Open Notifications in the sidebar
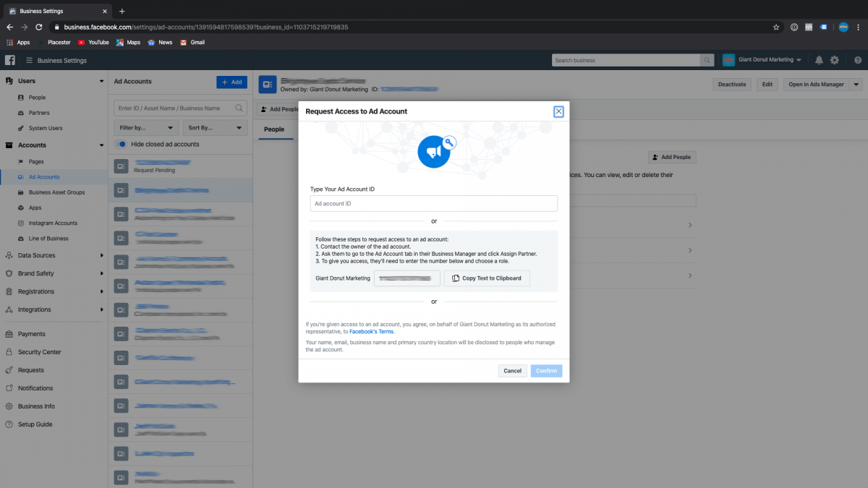Screen dimensions: 868x488 pyautogui.click(x=35, y=388)
